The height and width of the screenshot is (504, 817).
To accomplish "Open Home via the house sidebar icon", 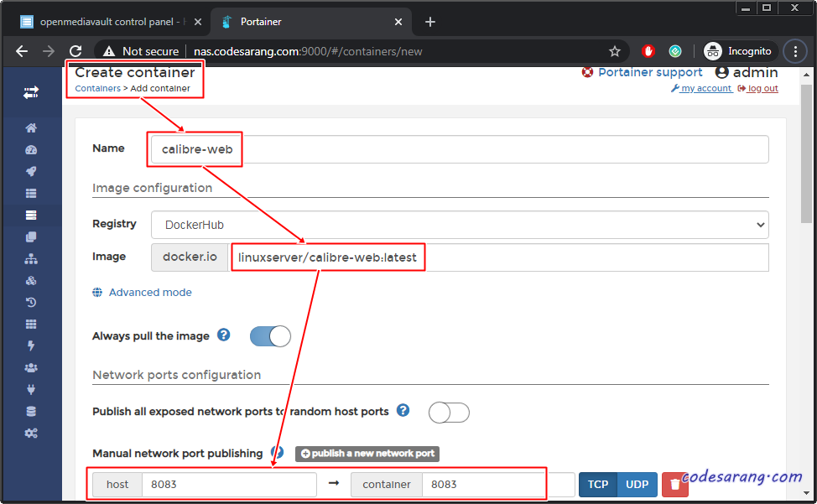I will point(31,128).
